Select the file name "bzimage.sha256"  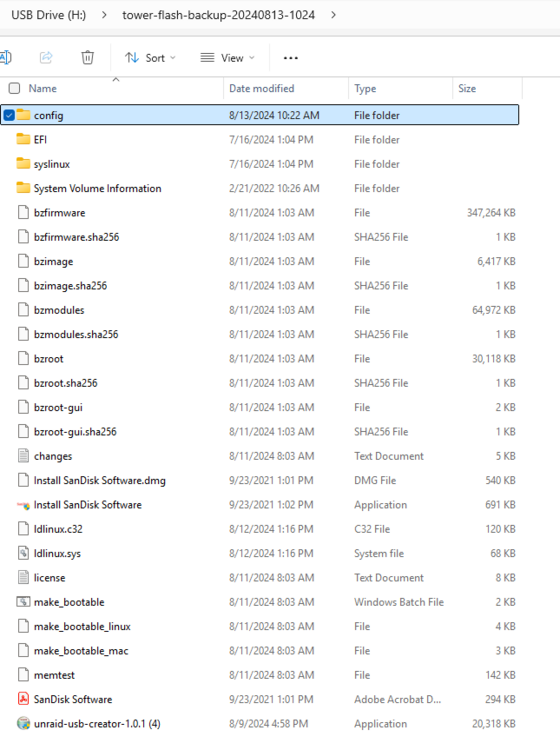tap(70, 286)
